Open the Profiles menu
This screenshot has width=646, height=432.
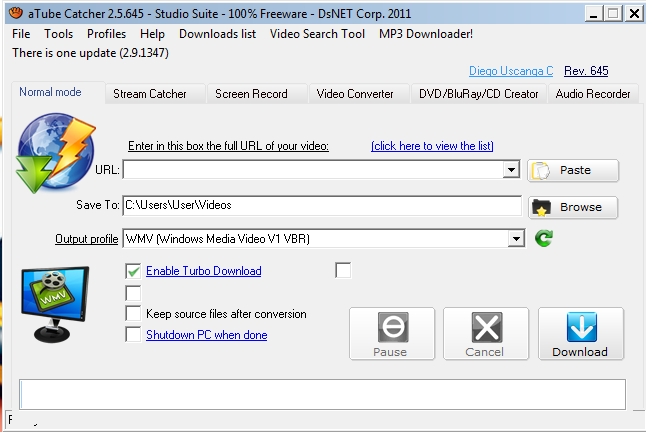click(106, 34)
